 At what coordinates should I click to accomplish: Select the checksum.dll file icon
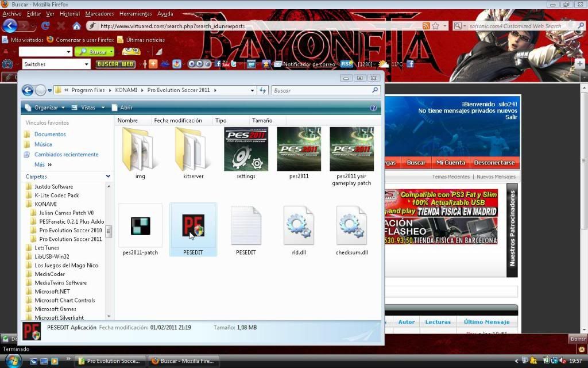351,225
